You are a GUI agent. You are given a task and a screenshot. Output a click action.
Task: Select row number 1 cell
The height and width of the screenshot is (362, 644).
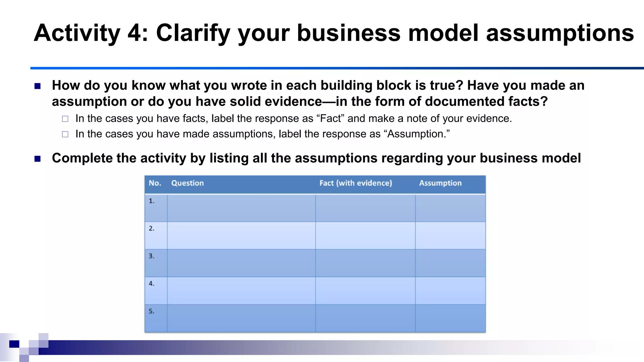click(156, 208)
